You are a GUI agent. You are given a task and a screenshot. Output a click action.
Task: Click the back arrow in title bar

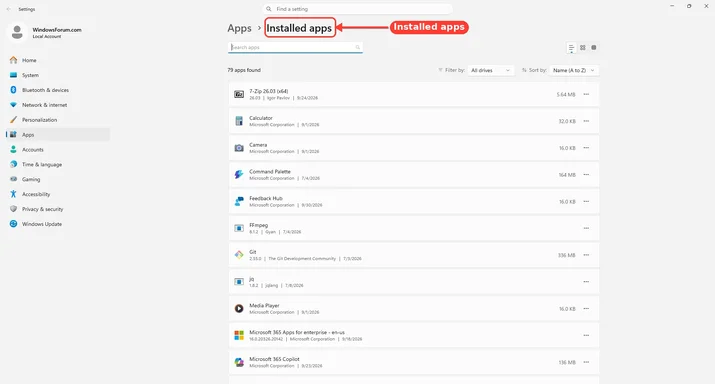[9, 9]
